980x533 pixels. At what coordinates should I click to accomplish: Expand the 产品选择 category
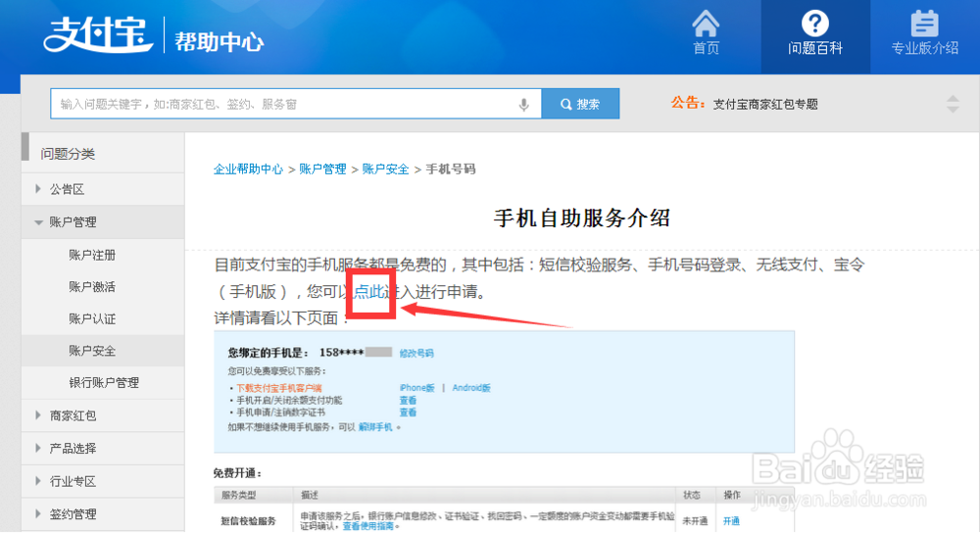pyautogui.click(x=103, y=448)
